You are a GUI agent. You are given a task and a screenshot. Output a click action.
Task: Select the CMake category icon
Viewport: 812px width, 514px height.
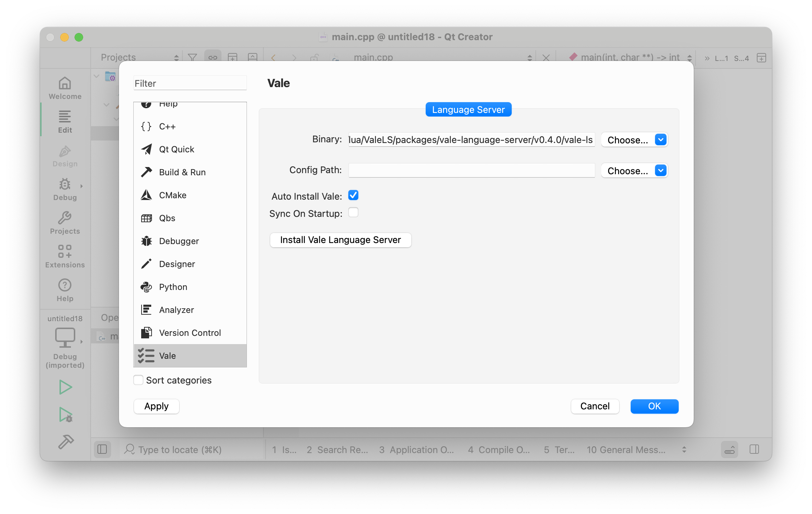pyautogui.click(x=146, y=195)
